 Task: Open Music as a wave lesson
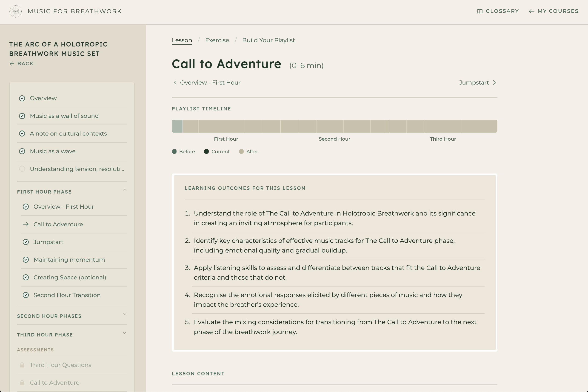pyautogui.click(x=72, y=151)
